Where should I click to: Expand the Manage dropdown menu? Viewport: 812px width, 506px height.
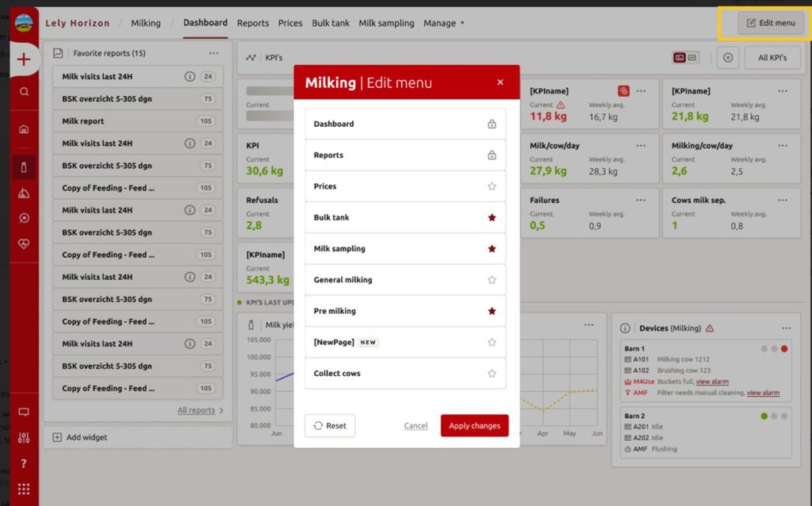[x=444, y=23]
